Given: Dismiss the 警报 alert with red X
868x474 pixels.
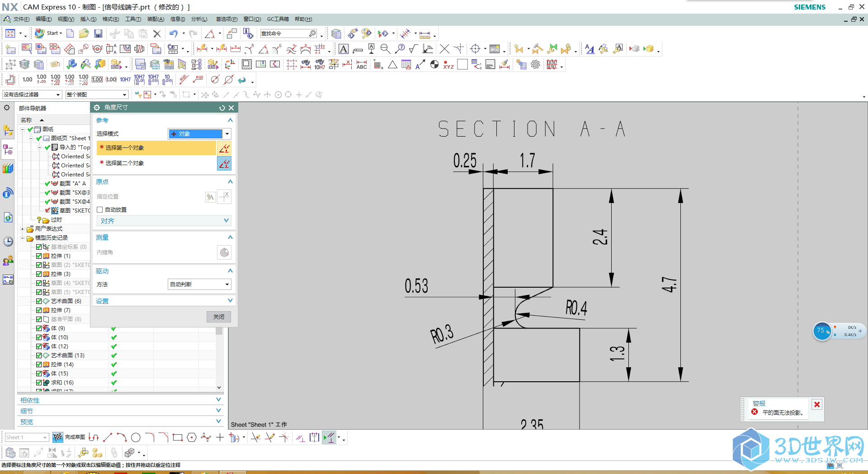Looking at the screenshot, I should coord(817,404).
